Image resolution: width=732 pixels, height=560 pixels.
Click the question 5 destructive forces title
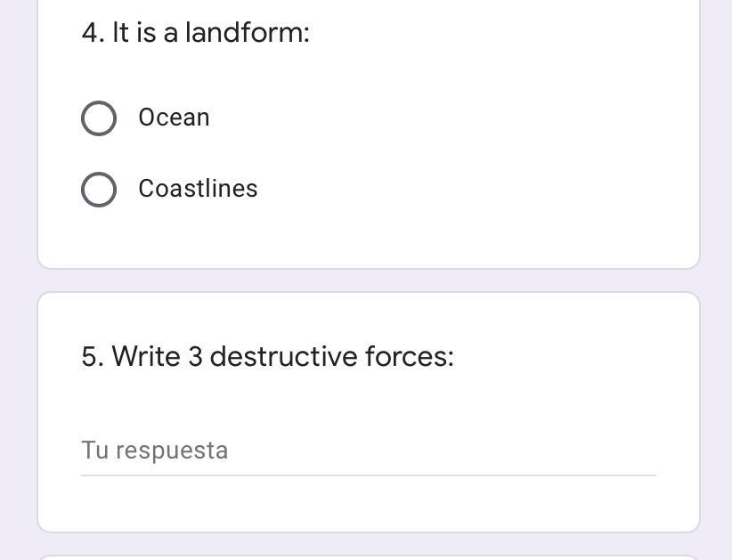click(x=267, y=357)
